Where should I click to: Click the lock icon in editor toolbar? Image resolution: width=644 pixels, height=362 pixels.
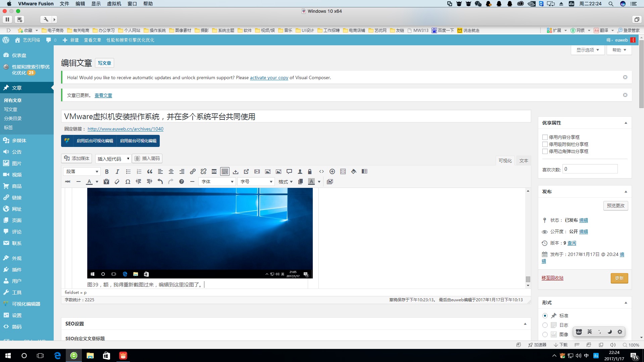click(310, 171)
